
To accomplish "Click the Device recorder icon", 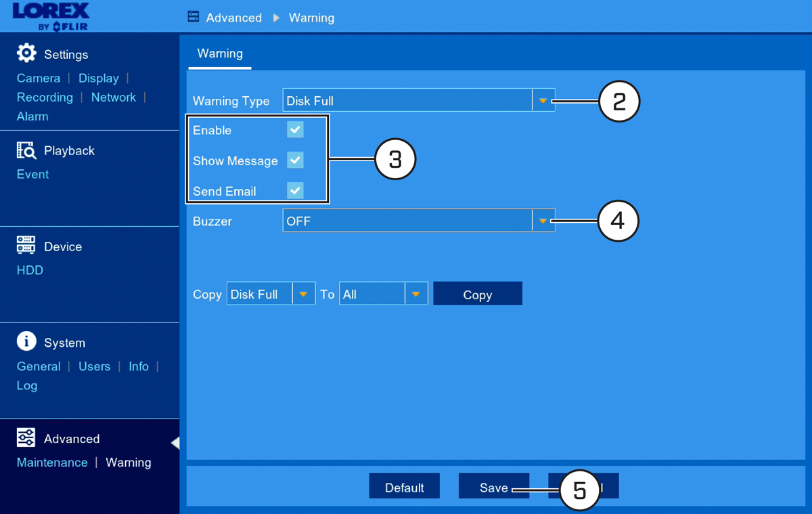I will pos(26,246).
